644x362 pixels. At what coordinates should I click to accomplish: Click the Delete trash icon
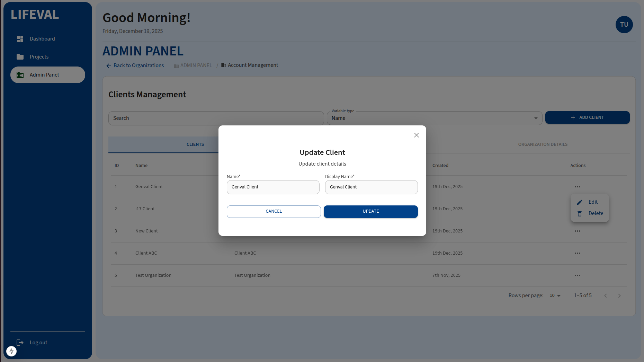click(x=580, y=213)
